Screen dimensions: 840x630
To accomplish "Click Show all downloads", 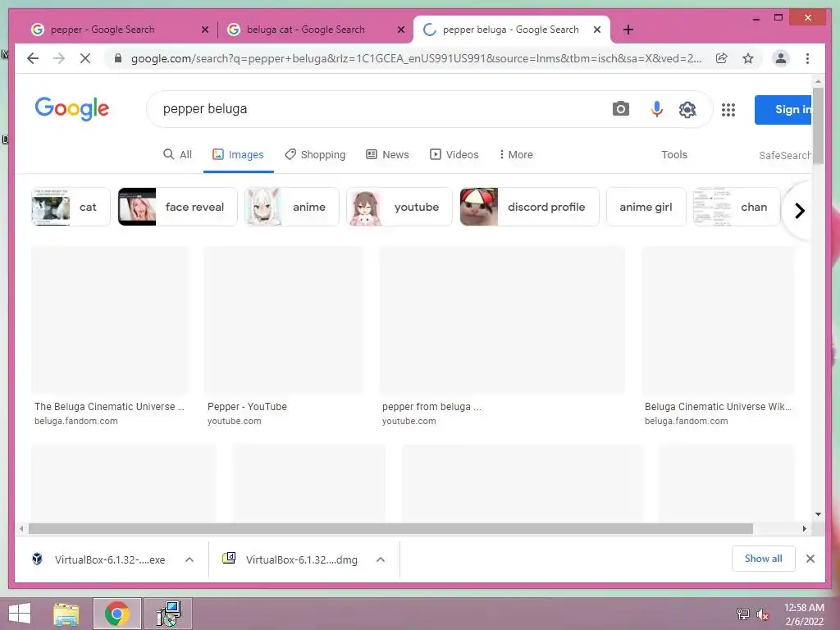I will 763,559.
